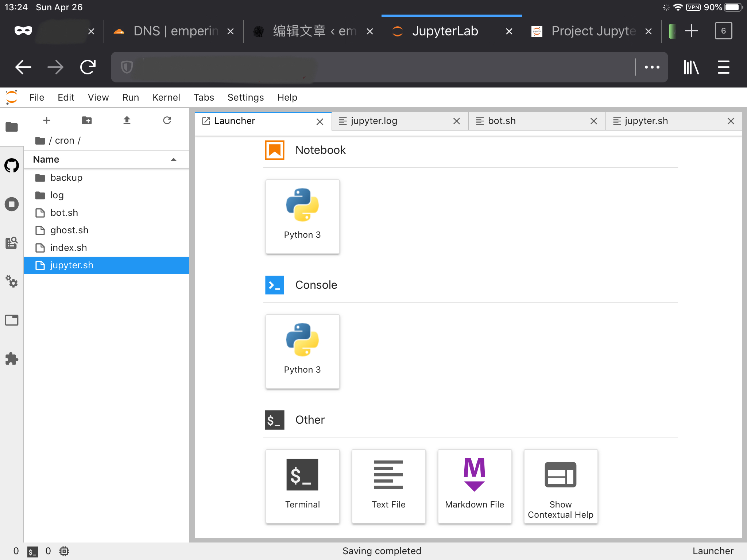This screenshot has width=747, height=560.
Task: Launch Python 3 Notebook
Action: coord(302,217)
